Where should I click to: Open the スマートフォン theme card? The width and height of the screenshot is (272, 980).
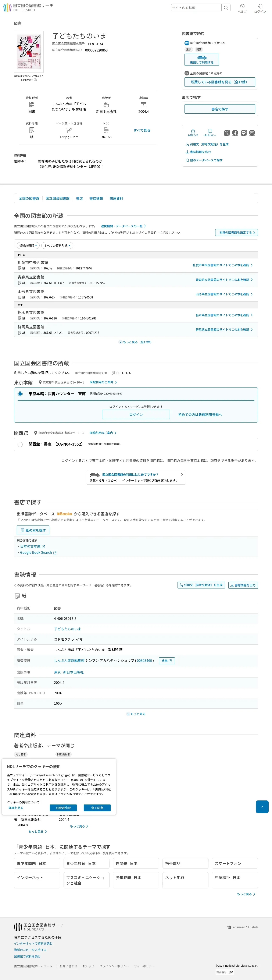235,863
